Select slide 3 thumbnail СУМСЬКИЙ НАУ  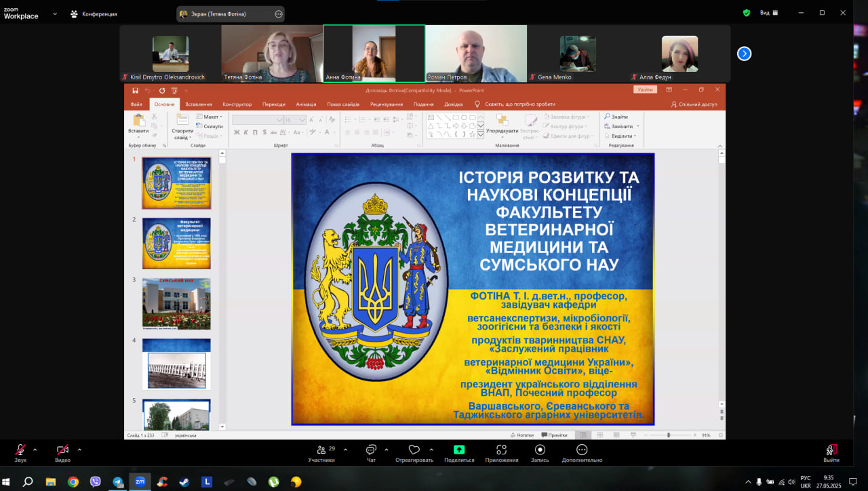176,303
